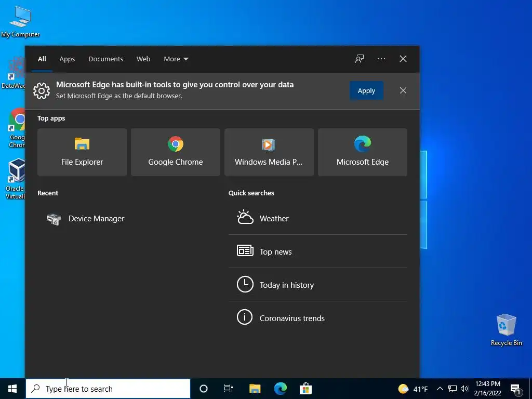Expand the More dropdown
This screenshot has width=532, height=399.
pos(176,59)
